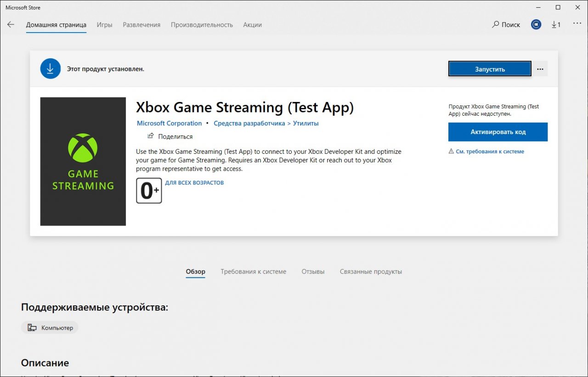Open См. требования к системе link
588x377 pixels.
coord(490,151)
